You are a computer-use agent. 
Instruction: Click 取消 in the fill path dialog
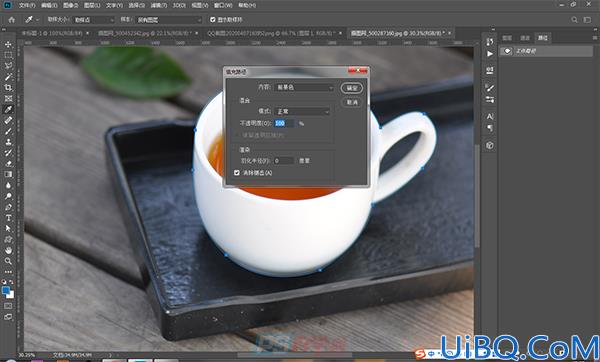[352, 103]
